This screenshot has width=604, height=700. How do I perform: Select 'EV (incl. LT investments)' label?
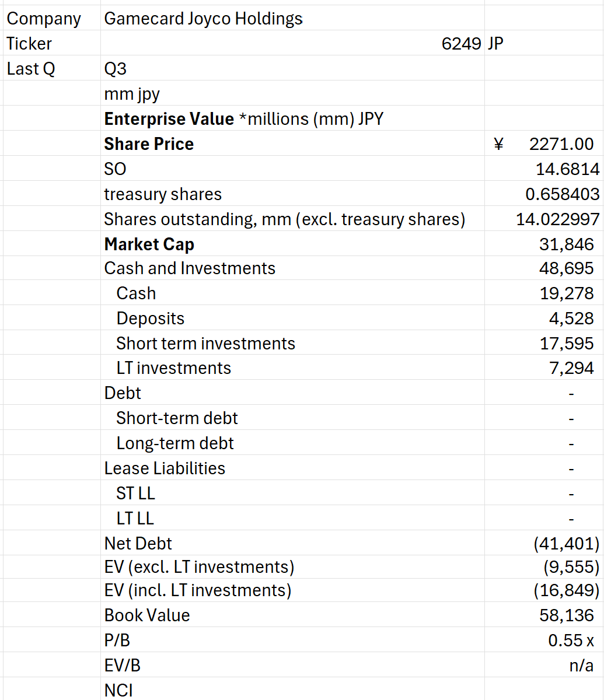pyautogui.click(x=197, y=590)
